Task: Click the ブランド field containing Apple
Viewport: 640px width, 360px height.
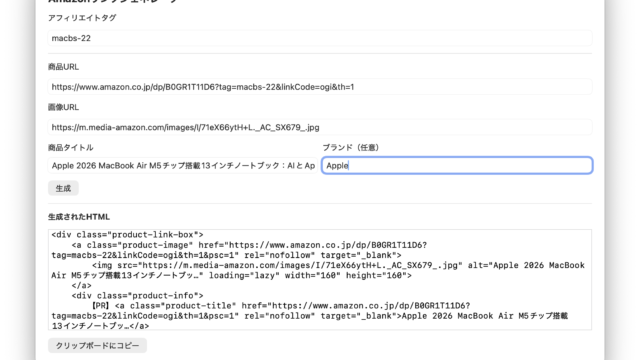Action: pos(457,166)
